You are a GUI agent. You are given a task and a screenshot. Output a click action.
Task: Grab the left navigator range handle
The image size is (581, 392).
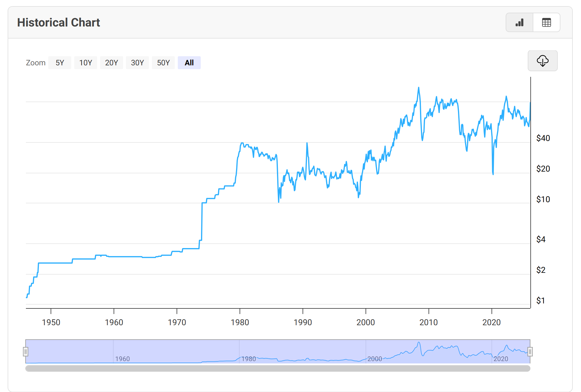26,351
